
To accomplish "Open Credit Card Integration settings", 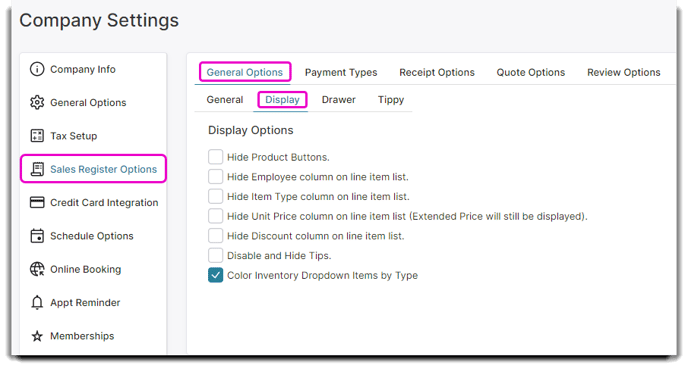I will [x=104, y=202].
